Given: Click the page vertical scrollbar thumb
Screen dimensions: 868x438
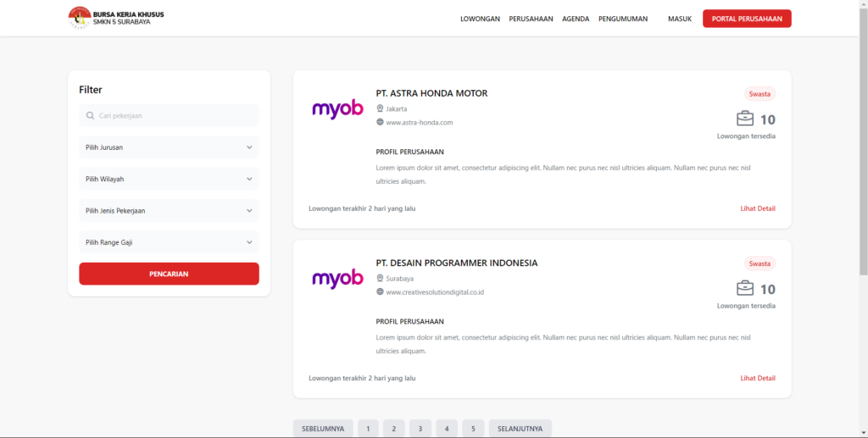Looking at the screenshot, I should (x=863, y=141).
